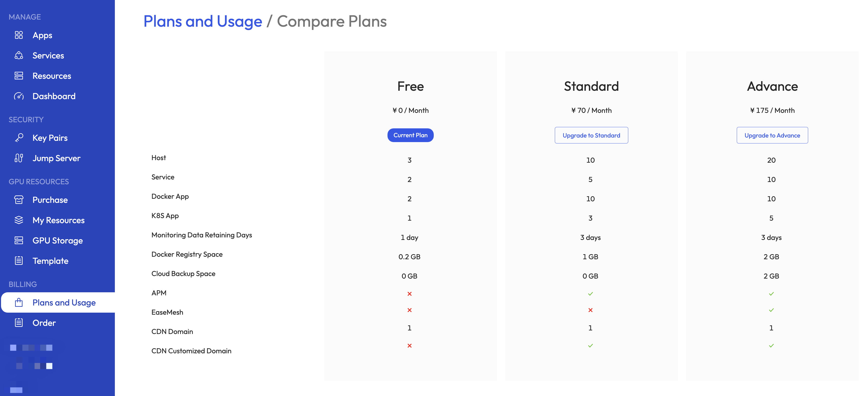The height and width of the screenshot is (396, 868).
Task: Click the Resources server icon
Action: (x=19, y=76)
